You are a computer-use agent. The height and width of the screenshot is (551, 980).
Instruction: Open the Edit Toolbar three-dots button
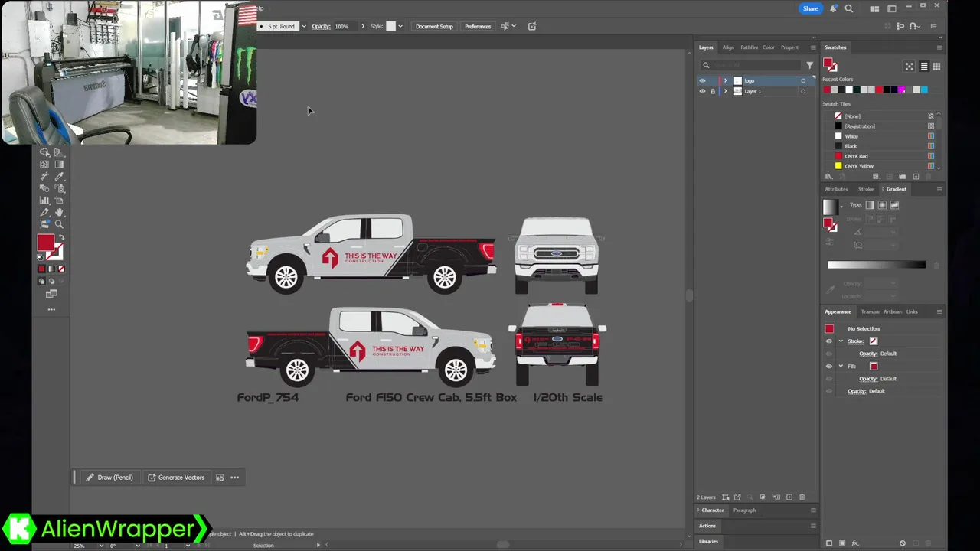coord(51,310)
